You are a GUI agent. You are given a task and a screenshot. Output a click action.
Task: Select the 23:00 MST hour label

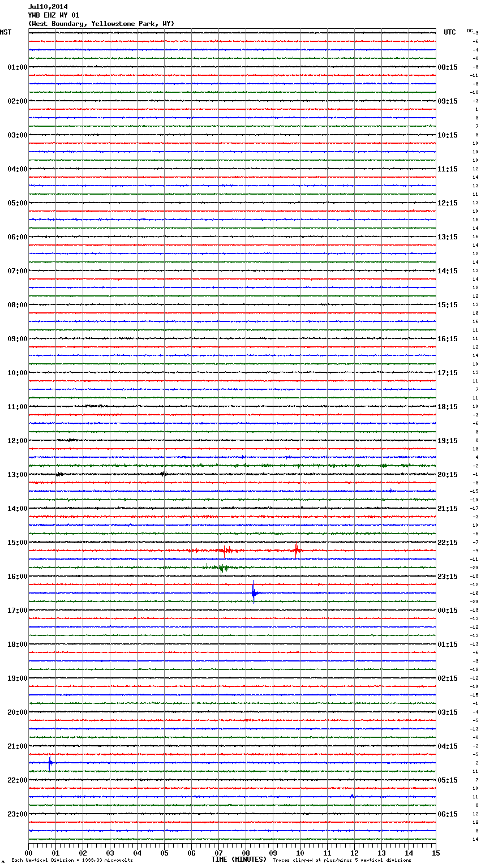17,814
